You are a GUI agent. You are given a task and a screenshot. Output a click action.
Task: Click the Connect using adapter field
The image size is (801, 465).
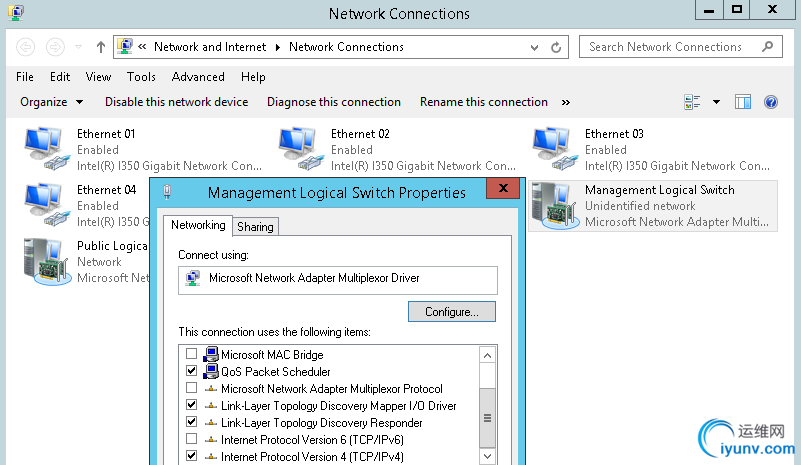pos(338,280)
